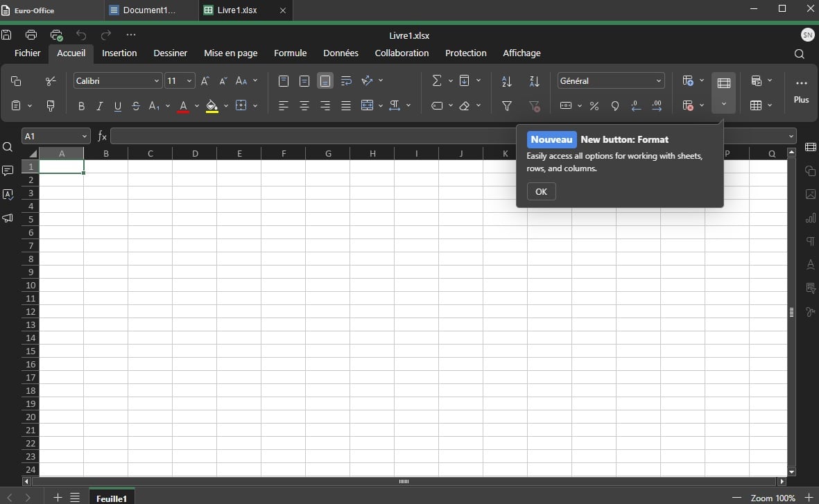The width and height of the screenshot is (819, 504).
Task: Apply the filter funnel icon
Action: pyautogui.click(x=507, y=106)
